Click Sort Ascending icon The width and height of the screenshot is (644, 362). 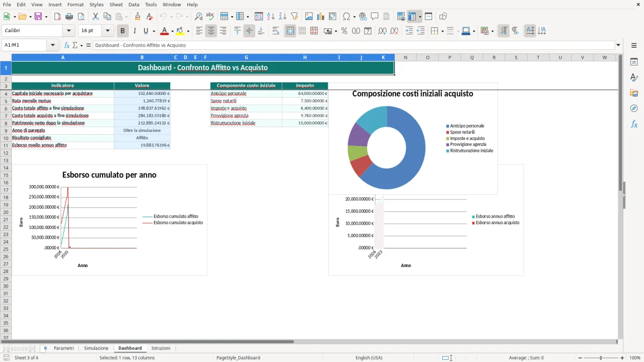pyautogui.click(x=271, y=17)
